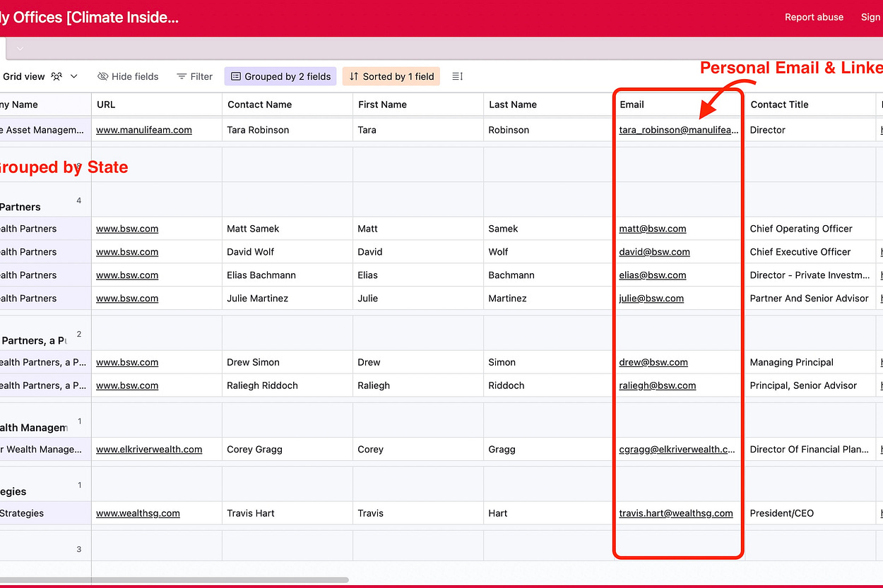This screenshot has height=588, width=883.
Task: Select the First Name column header
Action: (x=418, y=104)
